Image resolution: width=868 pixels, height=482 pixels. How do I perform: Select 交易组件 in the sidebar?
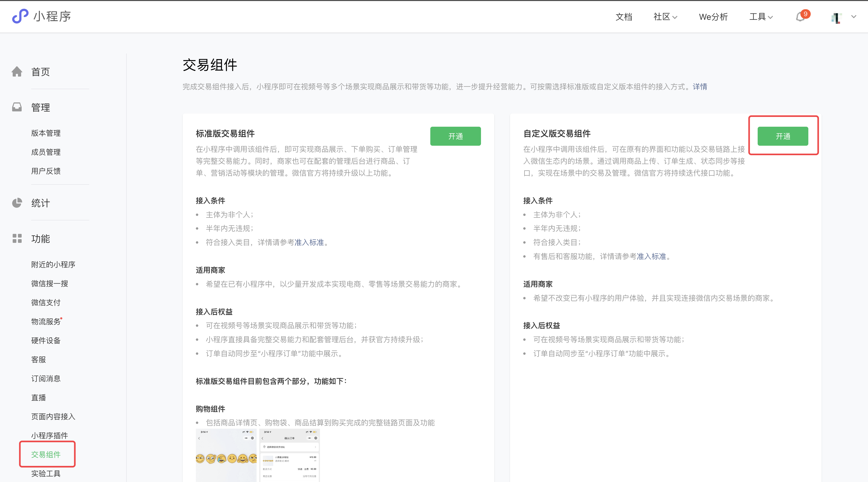pos(46,454)
